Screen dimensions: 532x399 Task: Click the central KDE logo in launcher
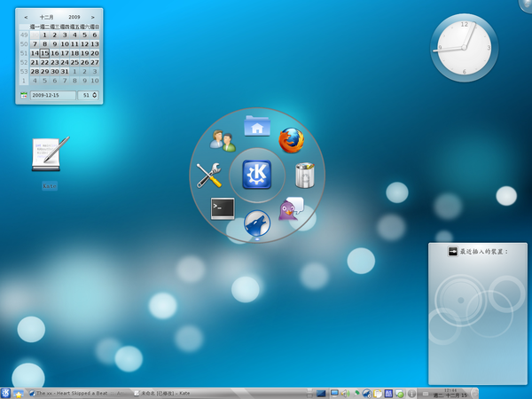(x=257, y=175)
